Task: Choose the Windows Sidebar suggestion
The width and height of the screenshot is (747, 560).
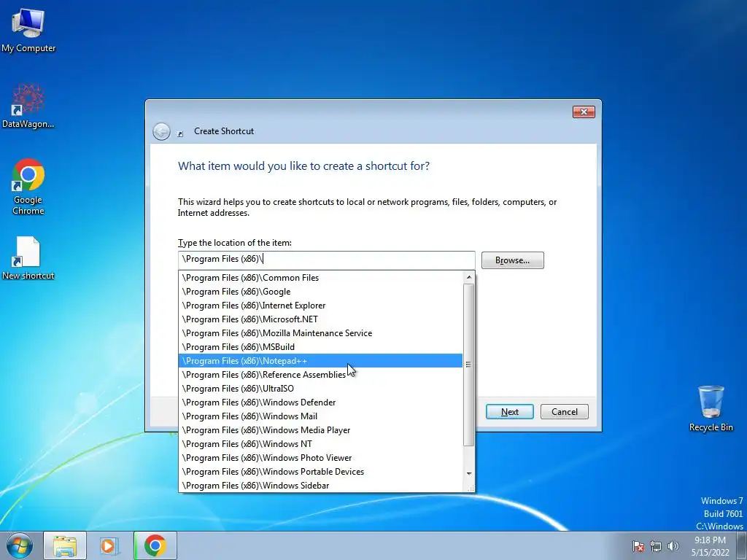Action: [320, 485]
